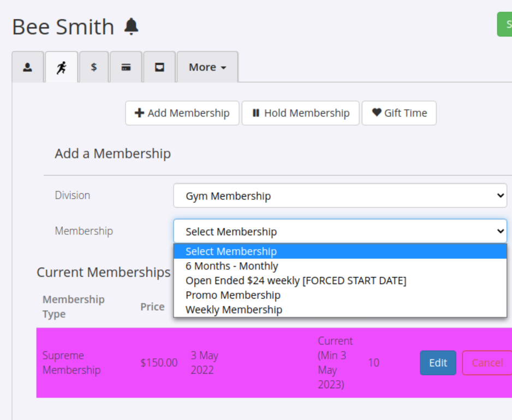The image size is (512, 420).
Task: Collapse the Membership select dropdown
Action: pos(340,231)
